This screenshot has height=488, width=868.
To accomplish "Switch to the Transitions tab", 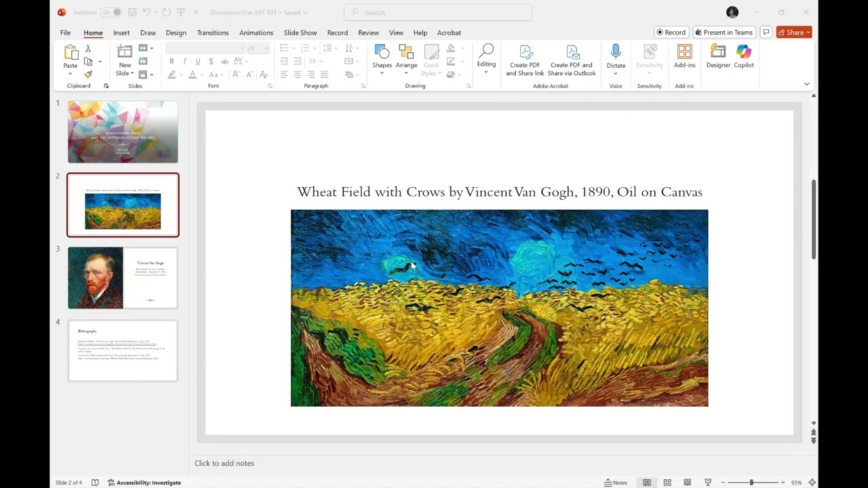I will coord(212,33).
